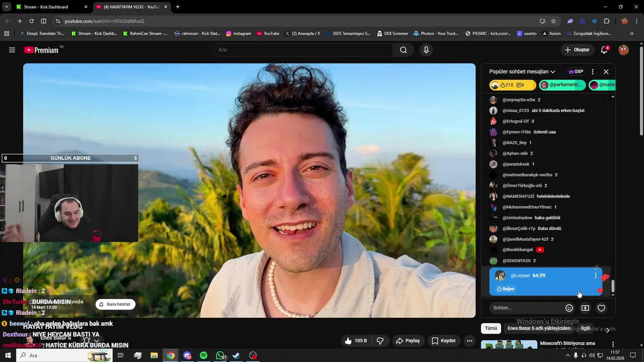Send a Super Chat with dollar icon
The width and height of the screenshot is (644, 362).
pyautogui.click(x=585, y=308)
